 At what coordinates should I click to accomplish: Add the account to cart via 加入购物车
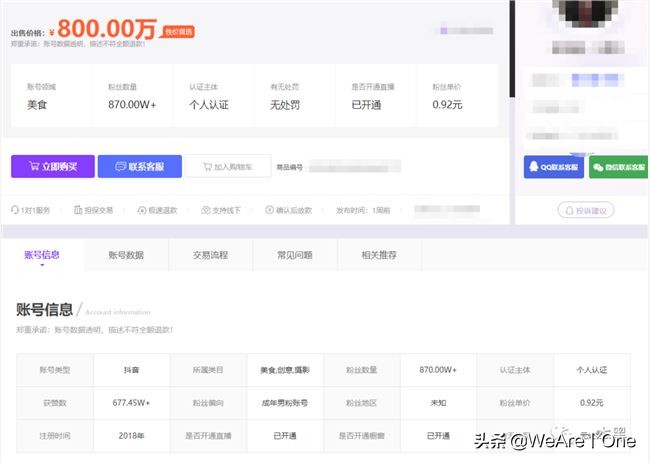point(228,166)
